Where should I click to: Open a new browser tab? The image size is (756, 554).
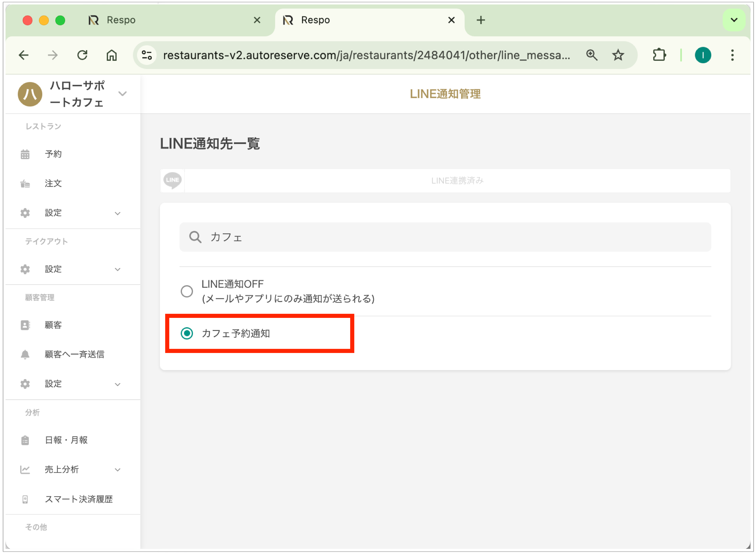481,20
